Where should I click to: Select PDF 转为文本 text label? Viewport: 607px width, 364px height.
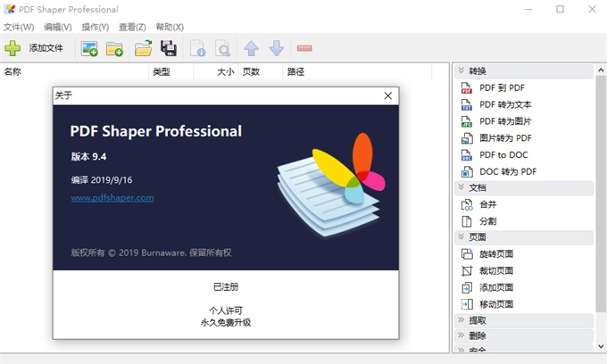pos(505,104)
